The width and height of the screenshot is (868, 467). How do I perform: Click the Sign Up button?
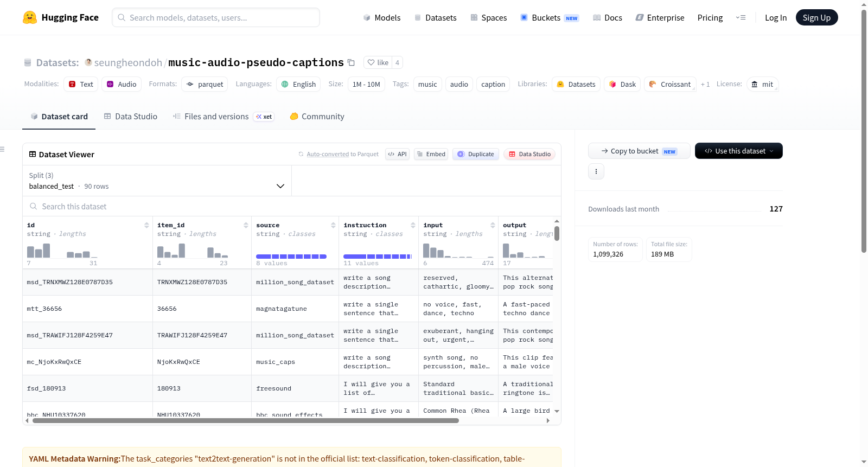pos(816,17)
